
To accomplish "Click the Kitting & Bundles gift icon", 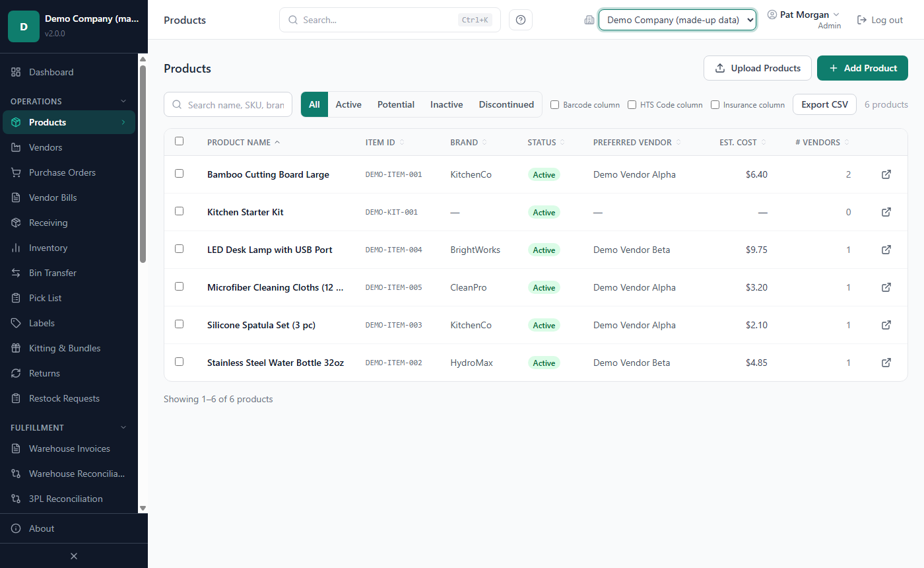I will coord(16,348).
